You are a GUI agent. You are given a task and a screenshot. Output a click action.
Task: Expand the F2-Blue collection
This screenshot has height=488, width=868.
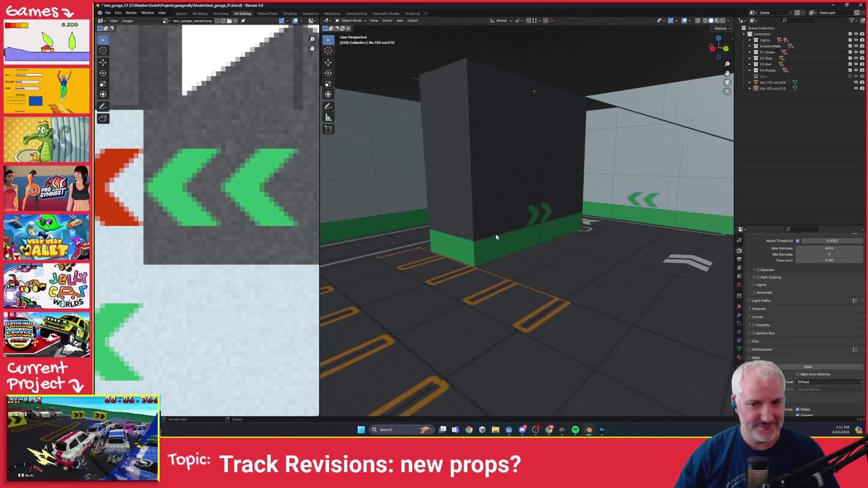pos(750,58)
